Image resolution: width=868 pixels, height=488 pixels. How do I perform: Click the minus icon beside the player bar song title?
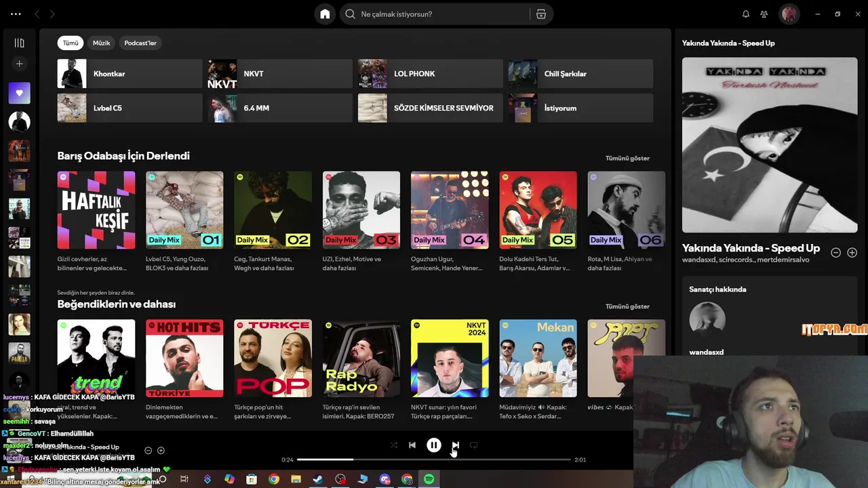pyautogui.click(x=148, y=451)
